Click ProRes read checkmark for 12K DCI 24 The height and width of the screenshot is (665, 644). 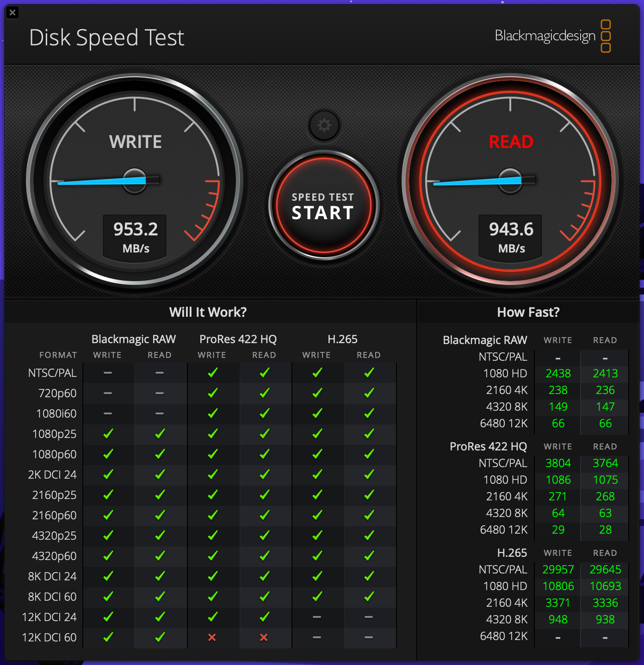pyautogui.click(x=265, y=617)
